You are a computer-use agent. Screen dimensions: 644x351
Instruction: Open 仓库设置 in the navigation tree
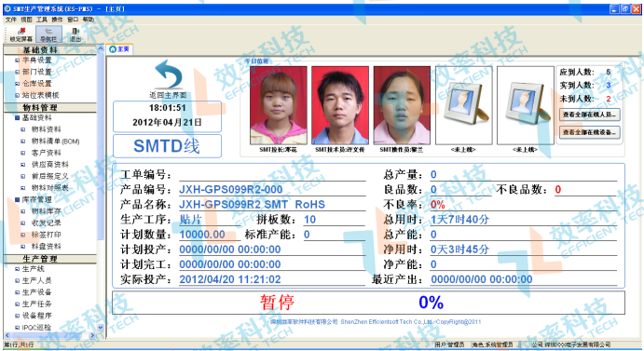(37, 84)
